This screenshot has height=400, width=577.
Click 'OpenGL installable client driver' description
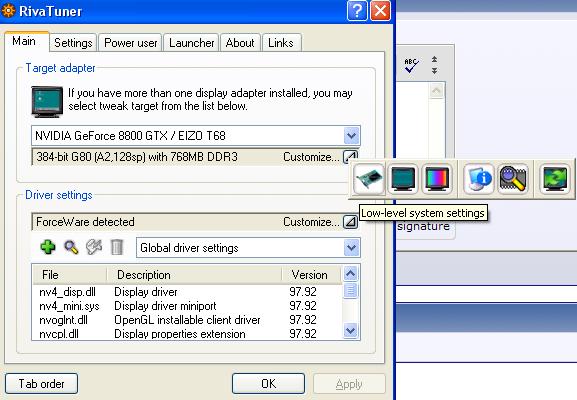pyautogui.click(x=187, y=320)
